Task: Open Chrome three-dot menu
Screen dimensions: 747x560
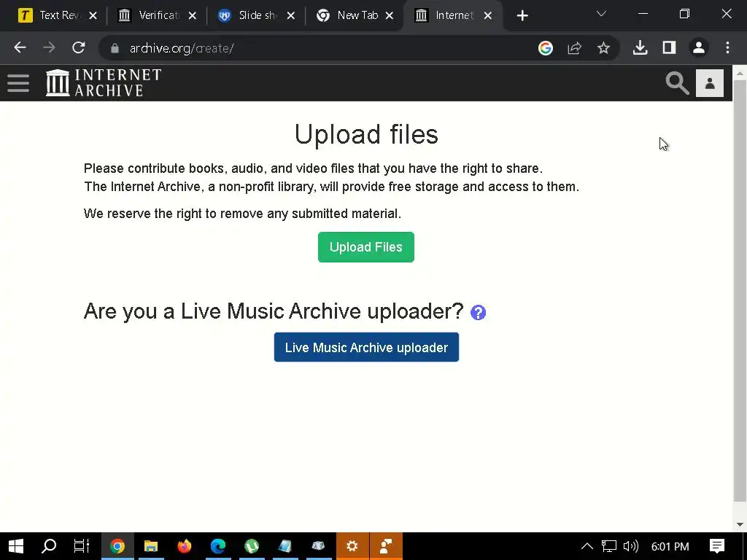Action: pos(727,47)
